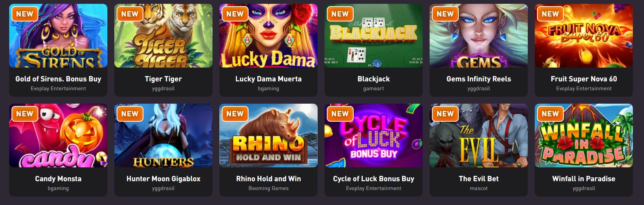Select the Lucky Dama Muerta game image

point(268,36)
